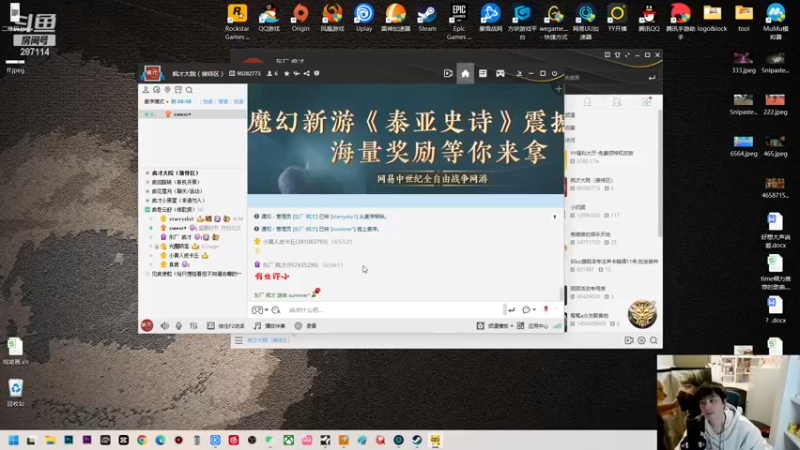The image size is (800, 450).
Task: Click search icon at bottom of back window
Action: point(654,340)
